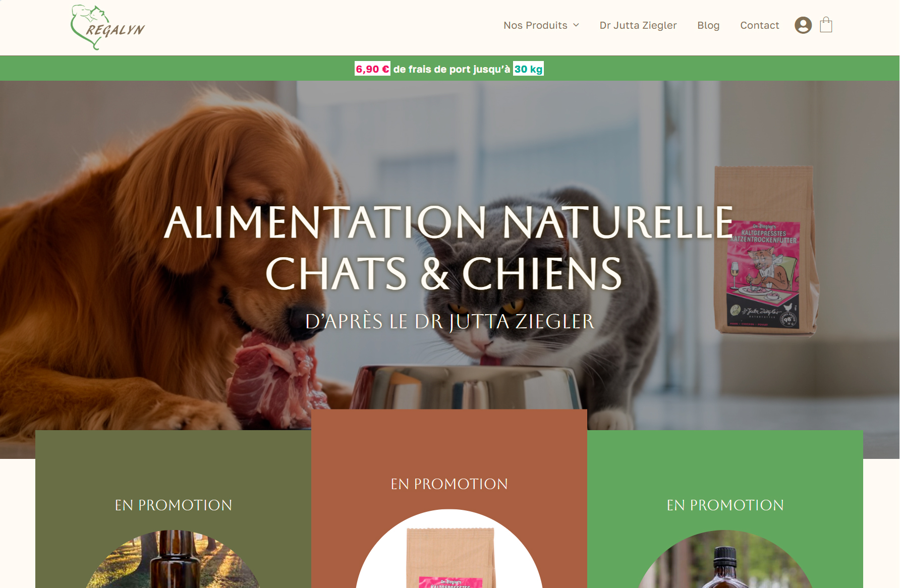The image size is (900, 588).
Task: Open the bright-green En Promotion card
Action: (x=725, y=509)
